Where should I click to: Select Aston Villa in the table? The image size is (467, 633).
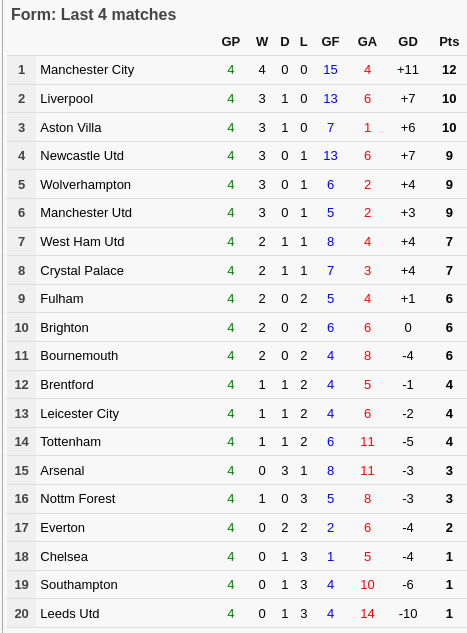pyautogui.click(x=71, y=128)
